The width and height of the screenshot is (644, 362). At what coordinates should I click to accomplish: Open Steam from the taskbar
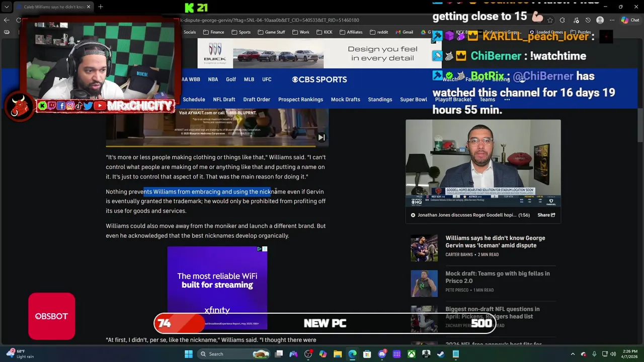tap(441, 354)
